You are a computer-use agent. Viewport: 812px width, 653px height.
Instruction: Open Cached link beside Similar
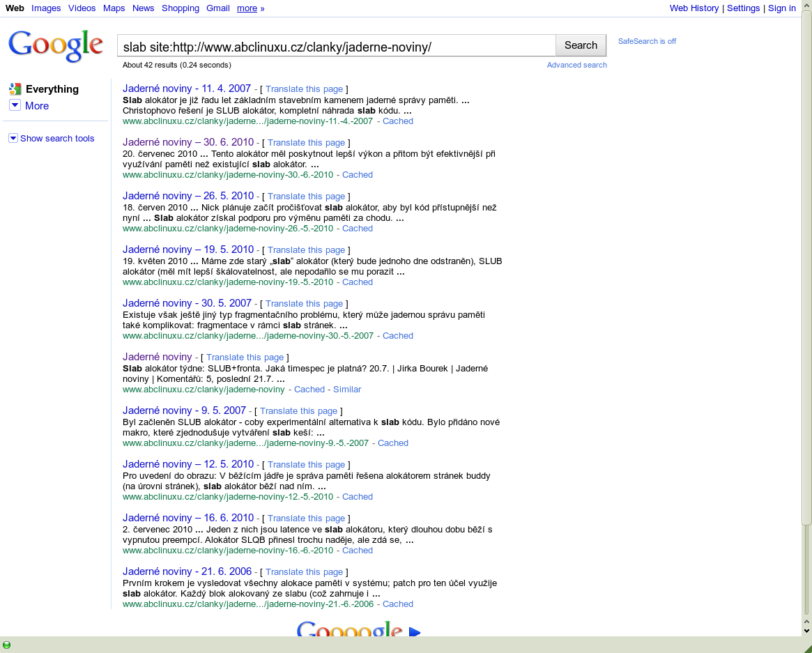tap(309, 390)
